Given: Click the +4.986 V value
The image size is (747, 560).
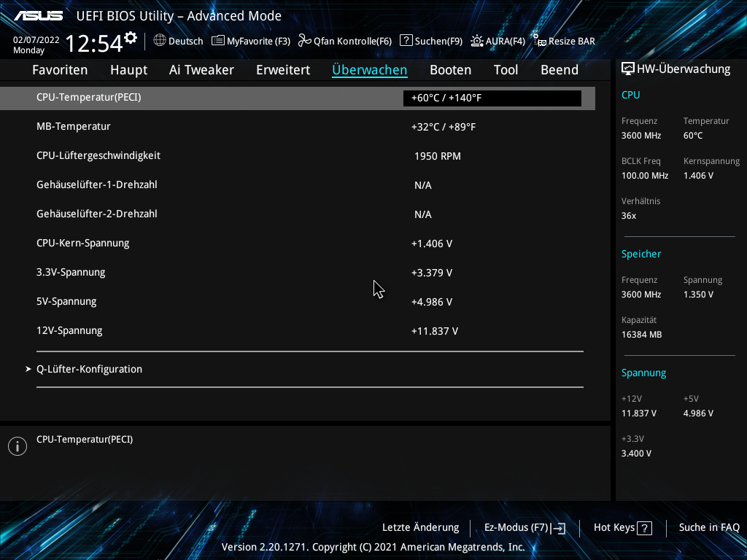Looking at the screenshot, I should pos(432,302).
